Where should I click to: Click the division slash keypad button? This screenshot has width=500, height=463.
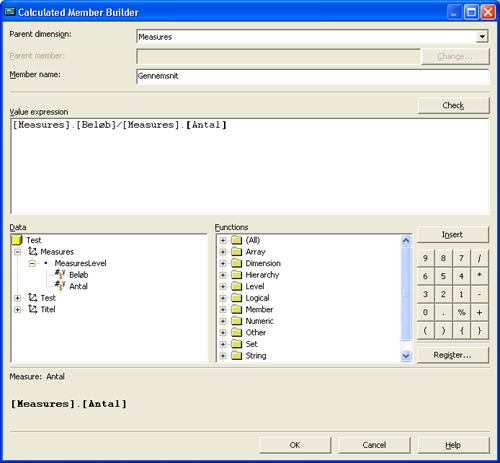pyautogui.click(x=479, y=258)
